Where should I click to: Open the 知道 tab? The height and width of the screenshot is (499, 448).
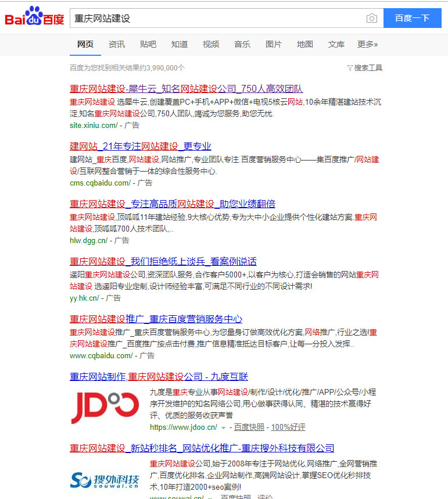(179, 44)
